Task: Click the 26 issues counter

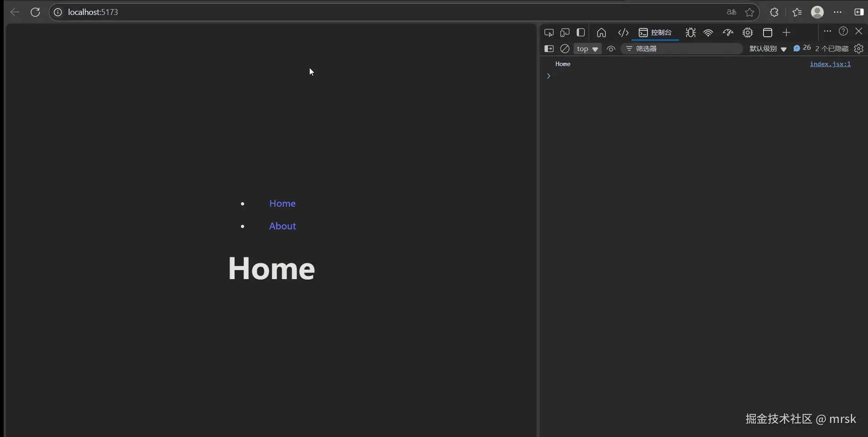Action: coord(802,48)
